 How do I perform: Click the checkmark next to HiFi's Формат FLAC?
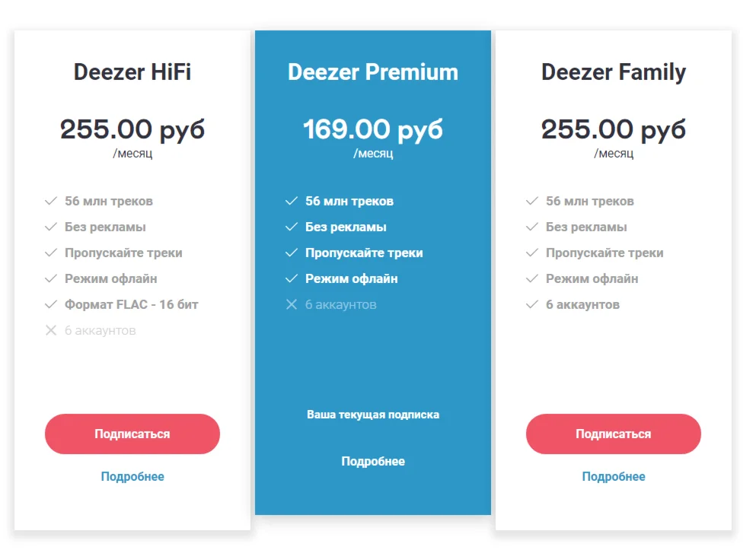click(51, 305)
